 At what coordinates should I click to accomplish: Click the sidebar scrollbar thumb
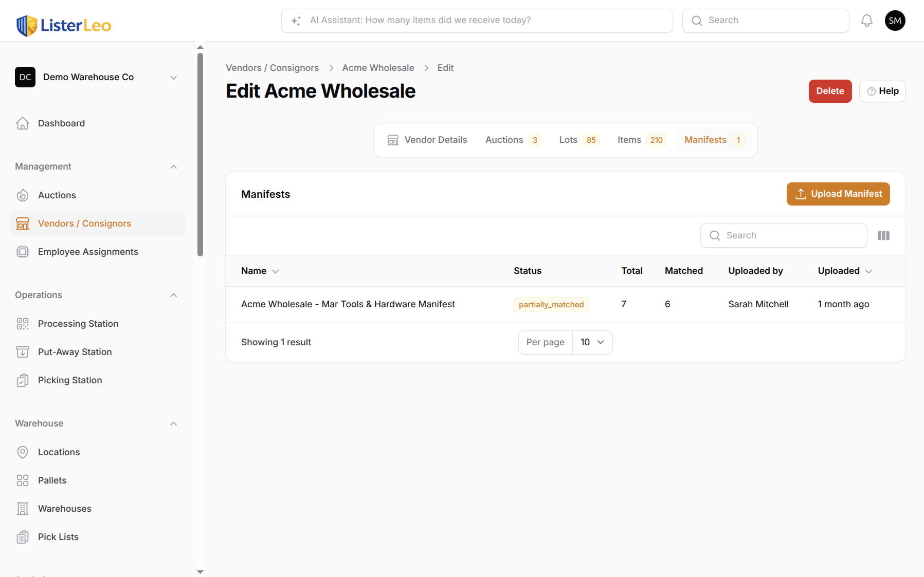[x=201, y=154]
